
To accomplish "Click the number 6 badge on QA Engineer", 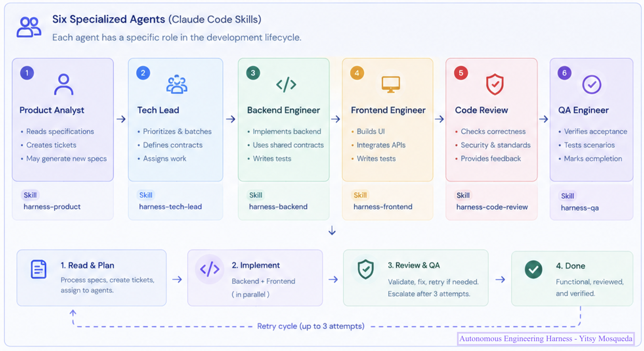I will 565,73.
